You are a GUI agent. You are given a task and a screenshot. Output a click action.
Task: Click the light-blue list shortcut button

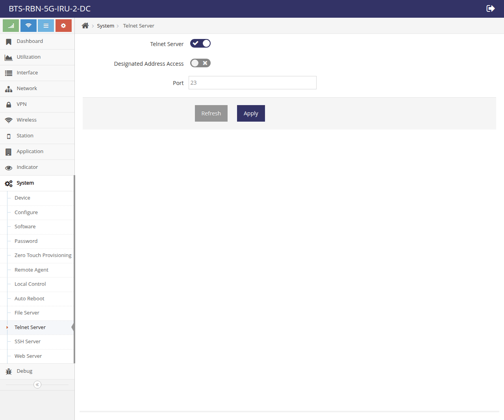tap(46, 26)
